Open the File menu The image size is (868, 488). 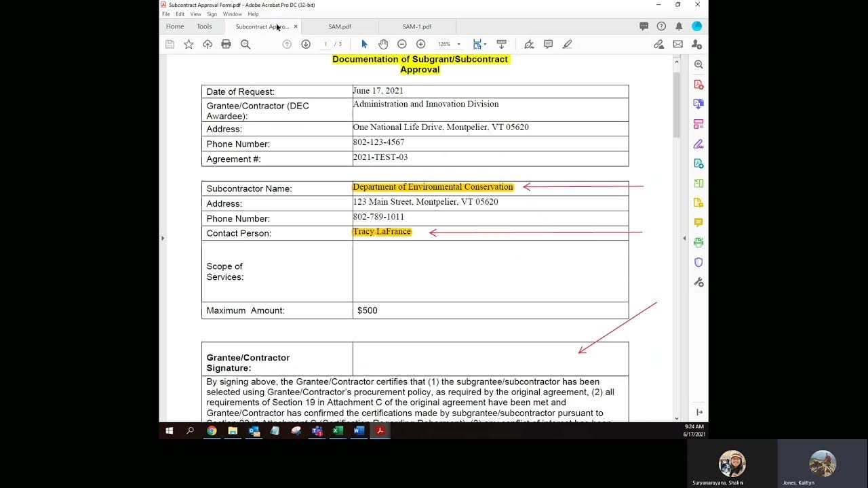[165, 14]
